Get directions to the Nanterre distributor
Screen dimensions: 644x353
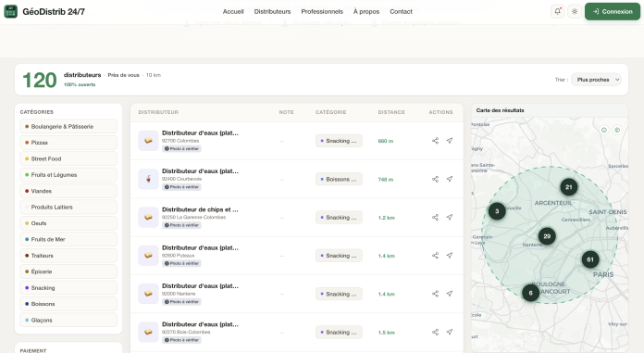coord(450,294)
